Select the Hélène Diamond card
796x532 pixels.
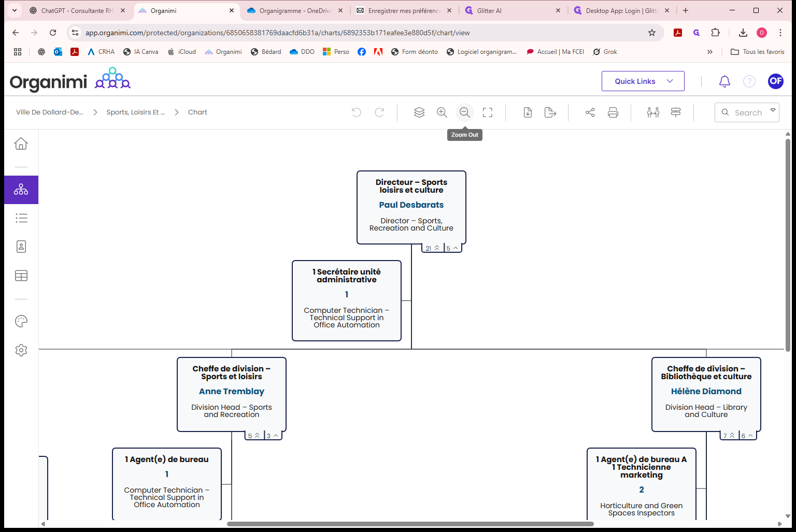click(x=706, y=394)
